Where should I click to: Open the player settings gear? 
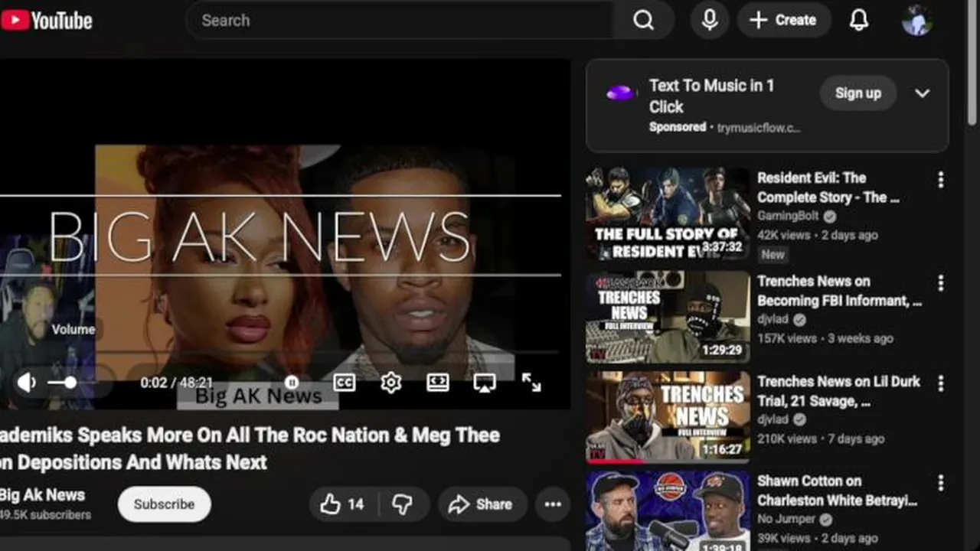pyautogui.click(x=391, y=382)
